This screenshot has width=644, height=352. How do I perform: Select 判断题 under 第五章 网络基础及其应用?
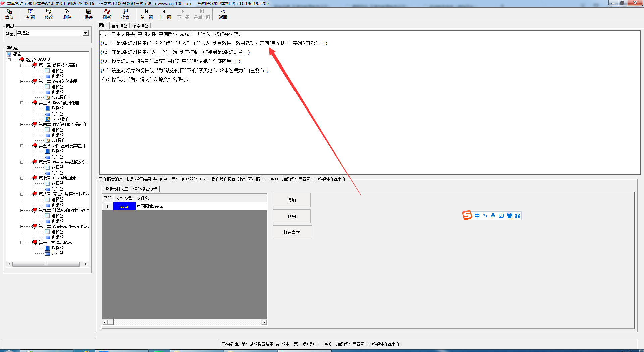coord(57,157)
